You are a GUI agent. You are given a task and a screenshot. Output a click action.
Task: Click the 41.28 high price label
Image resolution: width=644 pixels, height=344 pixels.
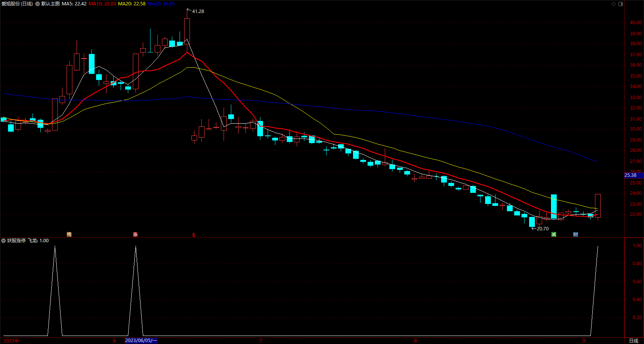coord(198,11)
